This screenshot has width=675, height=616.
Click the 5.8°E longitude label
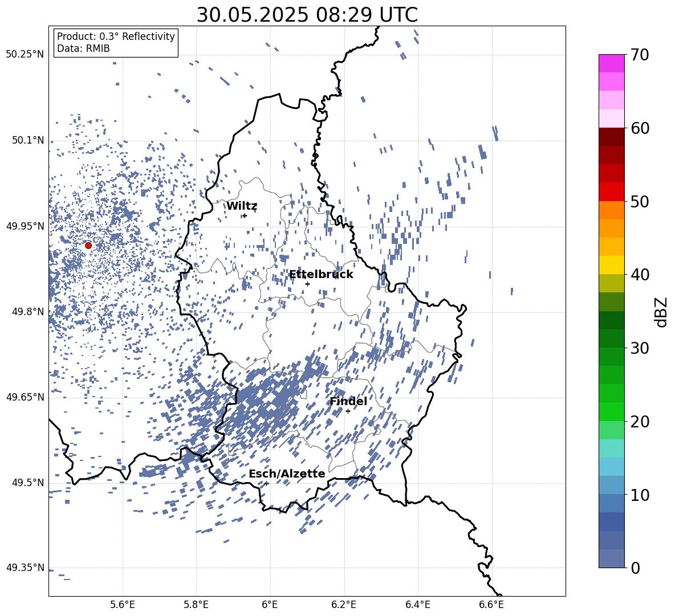196,605
